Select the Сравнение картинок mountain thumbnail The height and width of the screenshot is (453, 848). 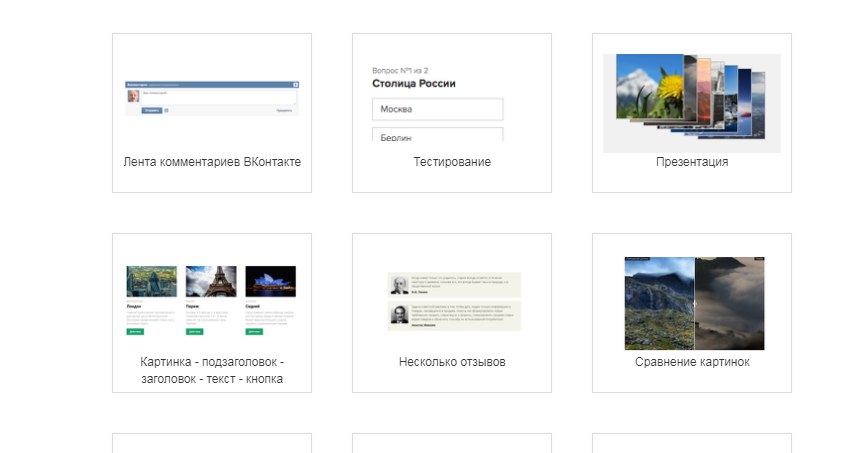point(694,303)
